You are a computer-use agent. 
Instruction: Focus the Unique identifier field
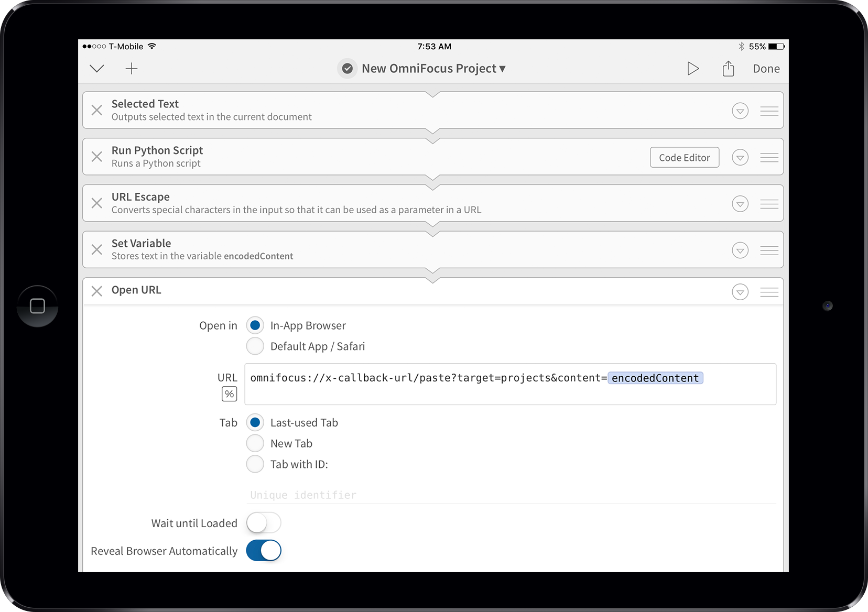[x=511, y=495]
